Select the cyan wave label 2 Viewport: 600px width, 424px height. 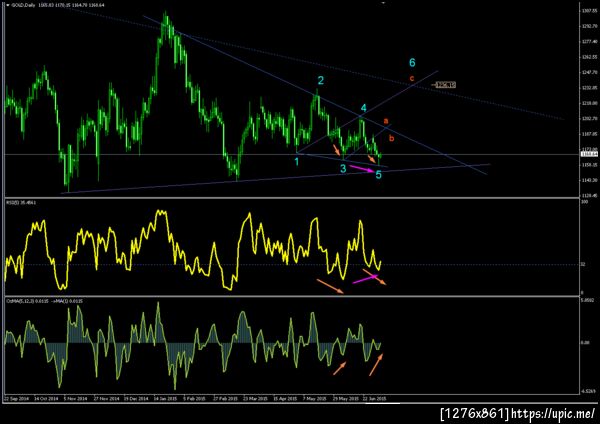pyautogui.click(x=321, y=80)
